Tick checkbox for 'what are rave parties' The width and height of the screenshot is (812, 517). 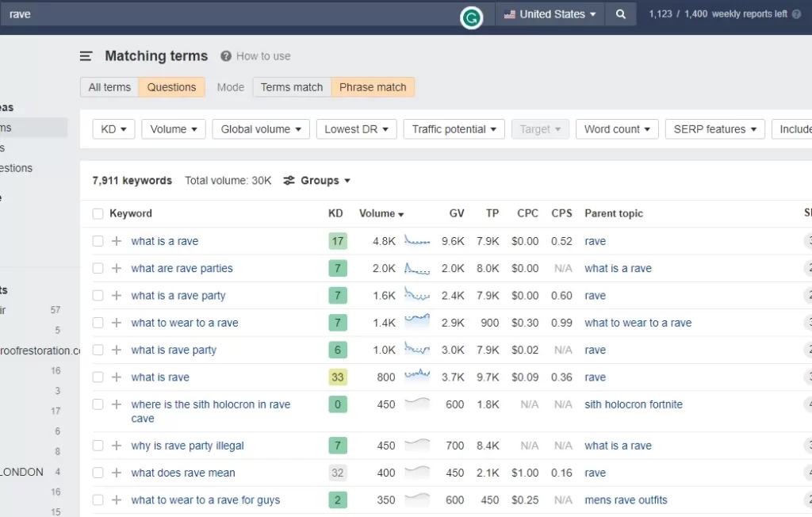[x=98, y=268]
